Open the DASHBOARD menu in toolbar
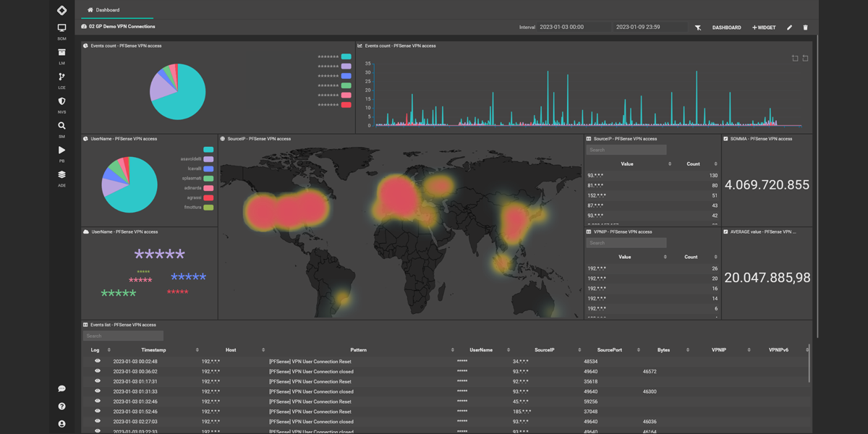 pyautogui.click(x=726, y=27)
